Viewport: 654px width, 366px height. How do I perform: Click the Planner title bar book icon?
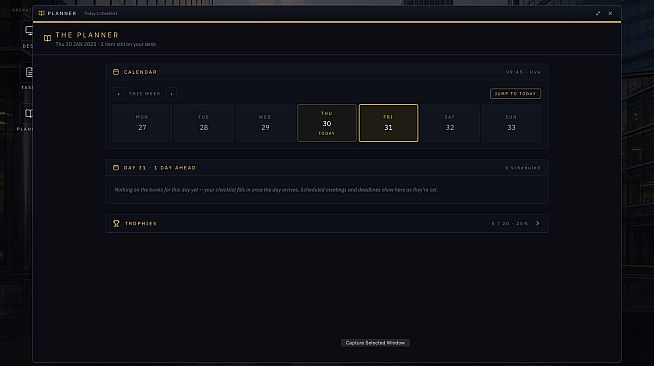[x=42, y=13]
